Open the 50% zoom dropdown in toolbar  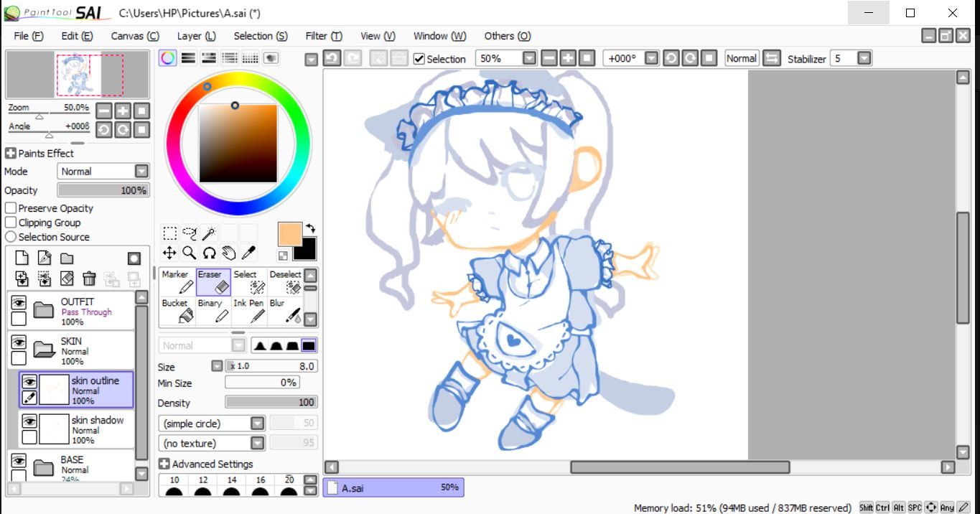[x=529, y=58]
